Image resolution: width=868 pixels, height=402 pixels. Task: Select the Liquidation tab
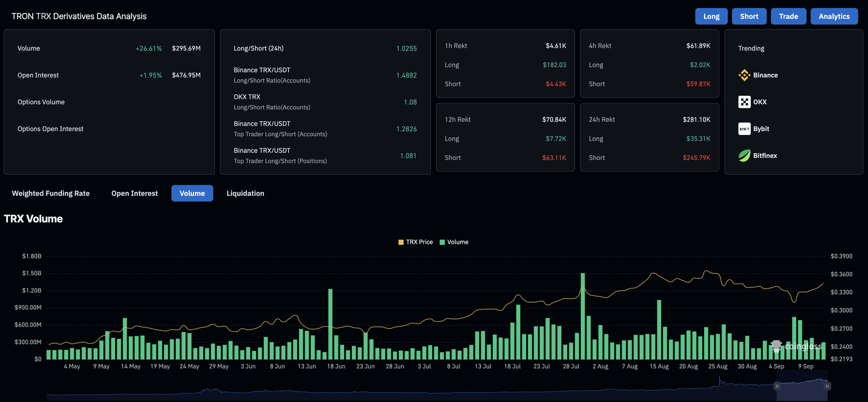pyautogui.click(x=245, y=194)
